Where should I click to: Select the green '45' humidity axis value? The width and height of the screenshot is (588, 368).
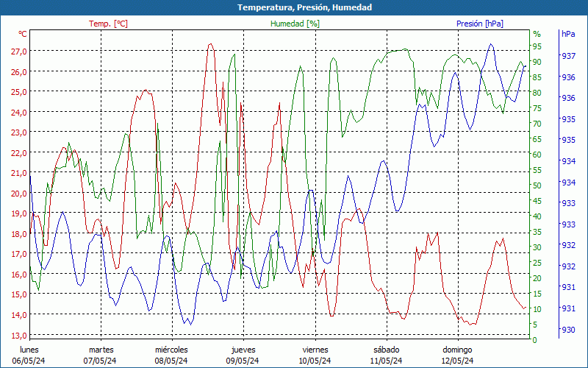537,200
